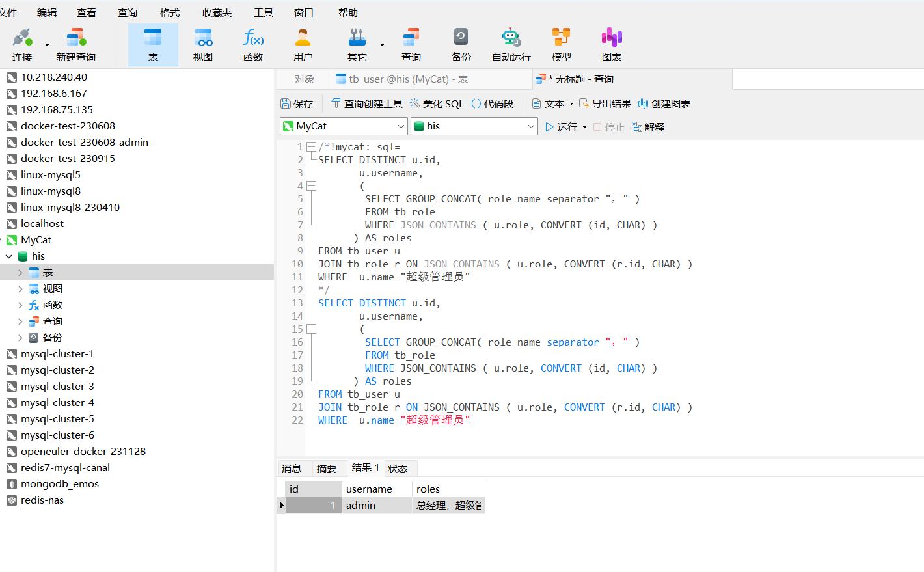The image size is (924, 572).
Task: Collapse the code fold at line 4
Action: point(311,186)
